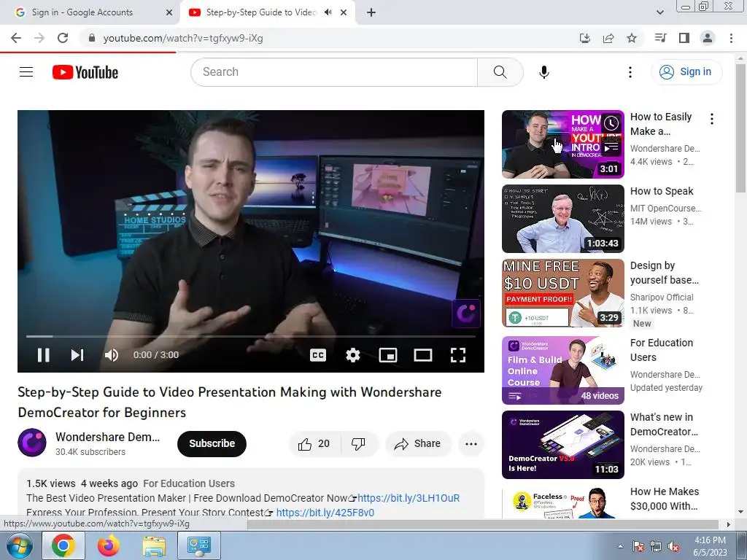Pause the video with the pause button
Screen dimensions: 747x560
click(43, 355)
